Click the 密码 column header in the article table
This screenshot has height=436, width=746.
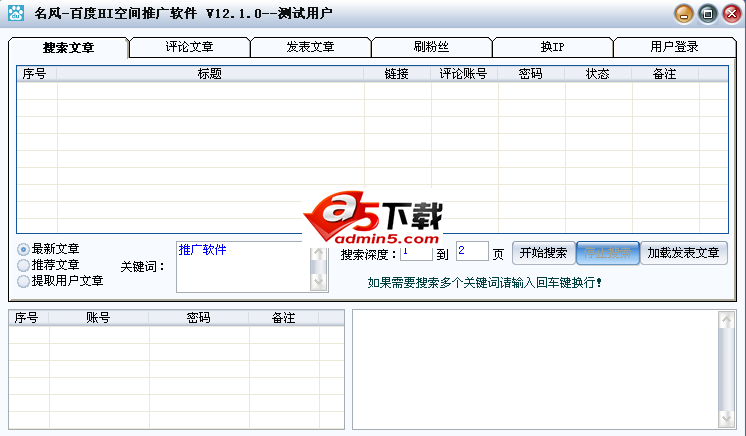click(x=531, y=74)
